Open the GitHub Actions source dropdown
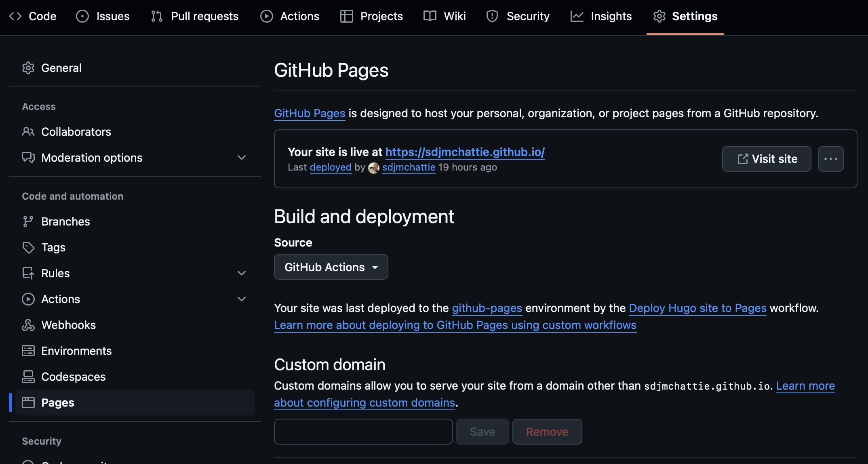The image size is (868, 464). tap(331, 267)
